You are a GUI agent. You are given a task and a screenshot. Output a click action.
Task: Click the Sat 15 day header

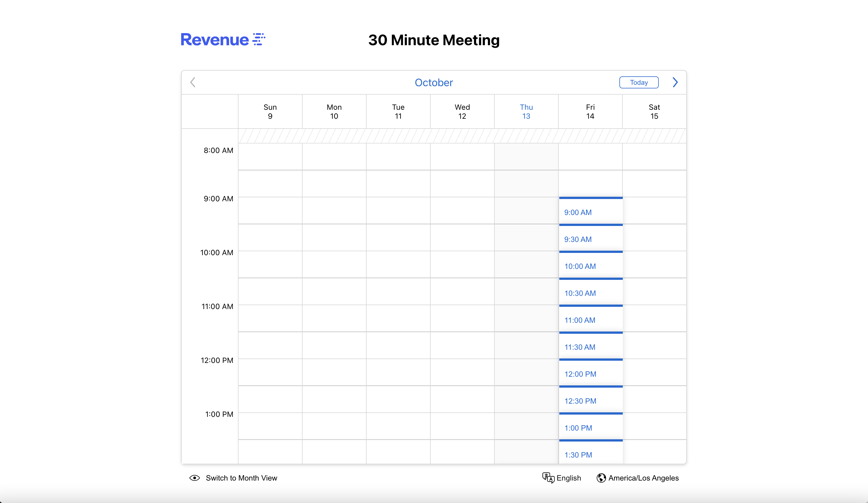tap(654, 111)
